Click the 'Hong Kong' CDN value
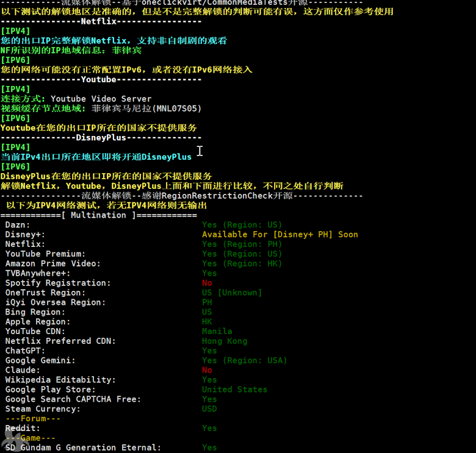Image resolution: width=476 pixels, height=453 pixels. click(x=225, y=341)
